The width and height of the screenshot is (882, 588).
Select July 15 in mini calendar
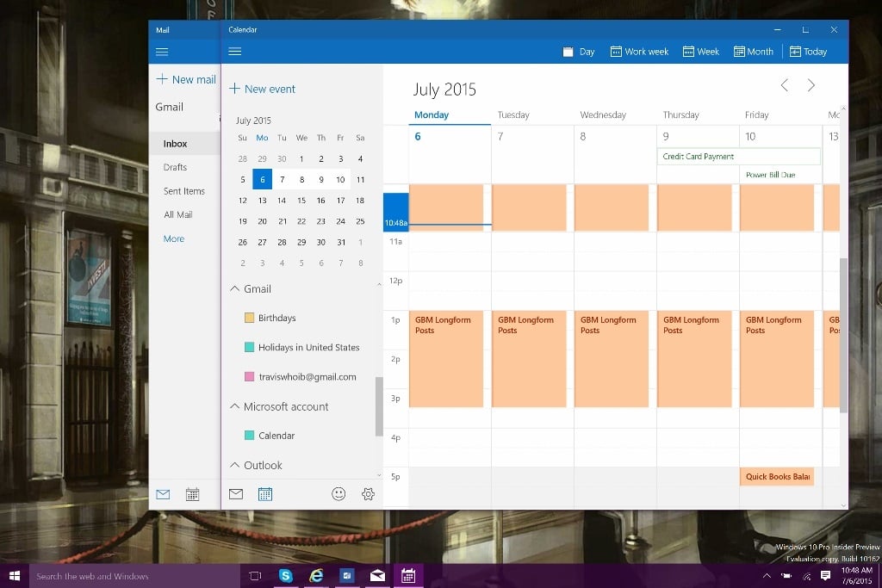tap(301, 200)
